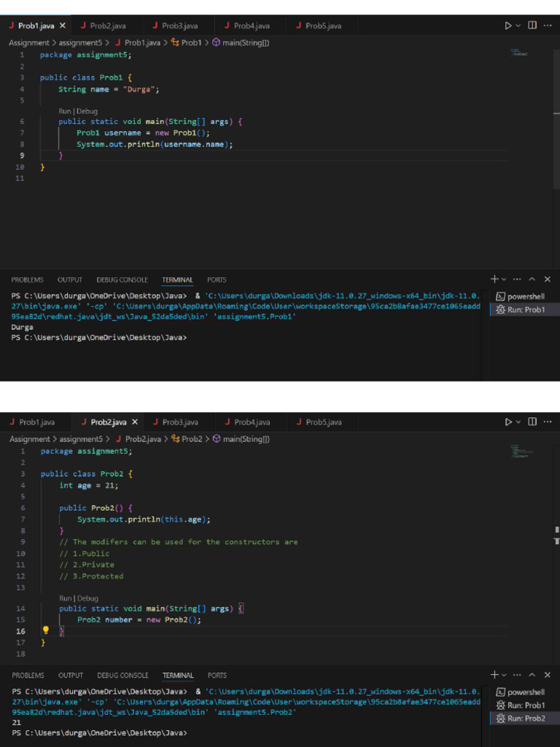This screenshot has width=560, height=747.
Task: Select TERMINAL tab below Prob1.java editor
Action: tap(178, 279)
